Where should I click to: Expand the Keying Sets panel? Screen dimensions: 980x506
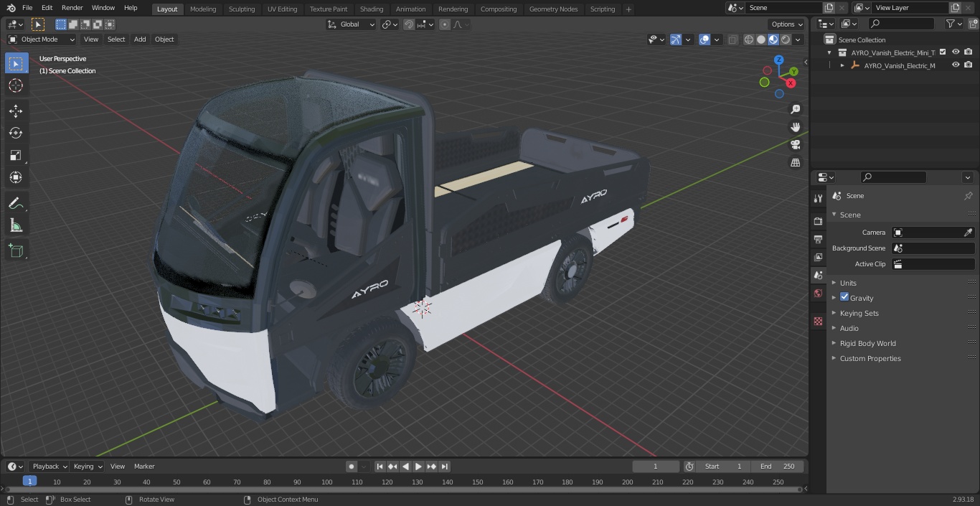coord(859,313)
